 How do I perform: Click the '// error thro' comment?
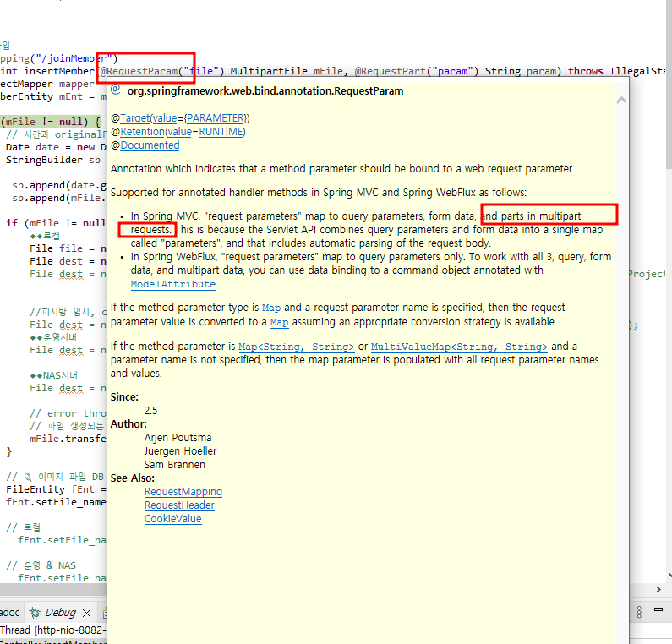coord(68,413)
